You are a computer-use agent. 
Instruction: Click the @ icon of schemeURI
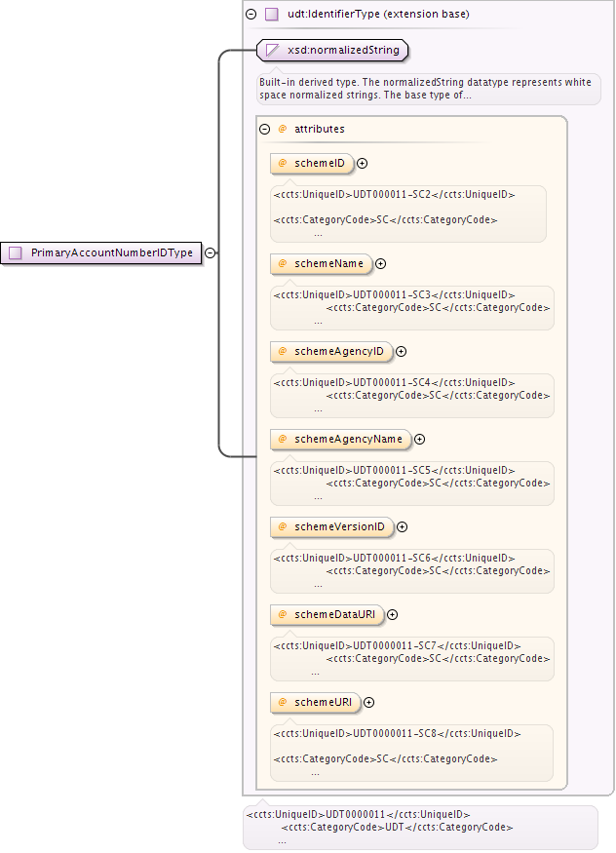(283, 702)
